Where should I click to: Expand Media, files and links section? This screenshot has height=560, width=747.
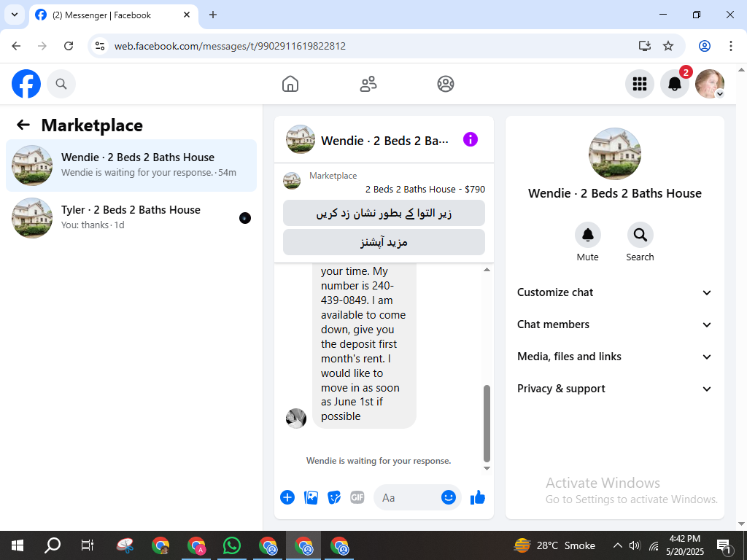coord(614,357)
